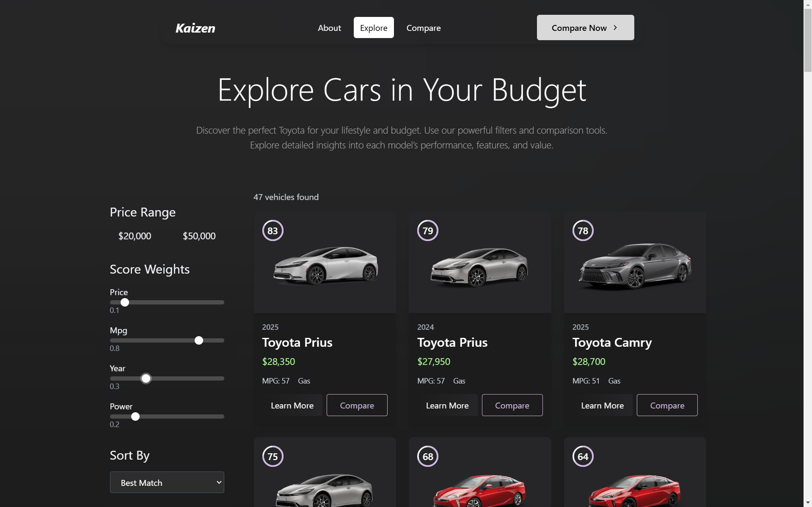Click the score 64 badge

(x=583, y=457)
